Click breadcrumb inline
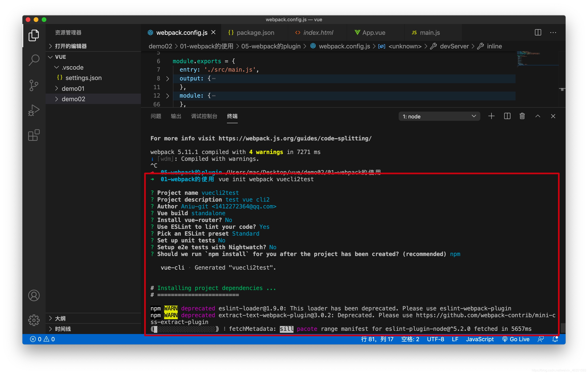The width and height of the screenshot is (588, 374). coord(494,46)
